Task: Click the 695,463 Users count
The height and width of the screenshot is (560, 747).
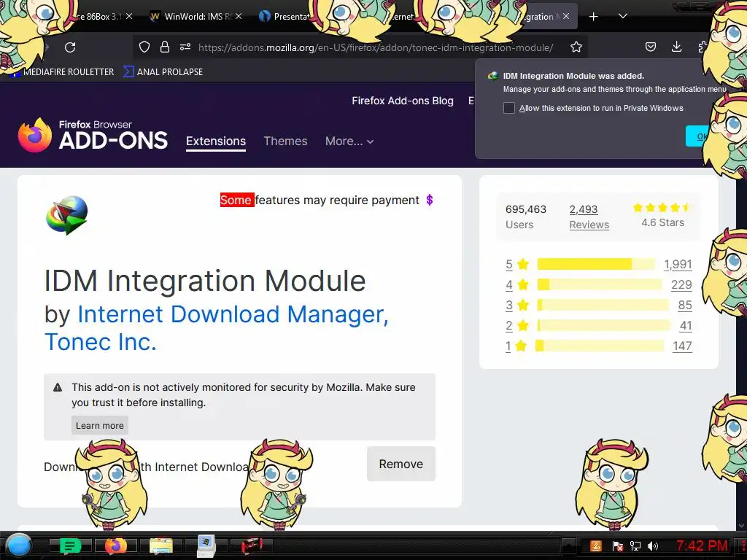Action: point(526,217)
